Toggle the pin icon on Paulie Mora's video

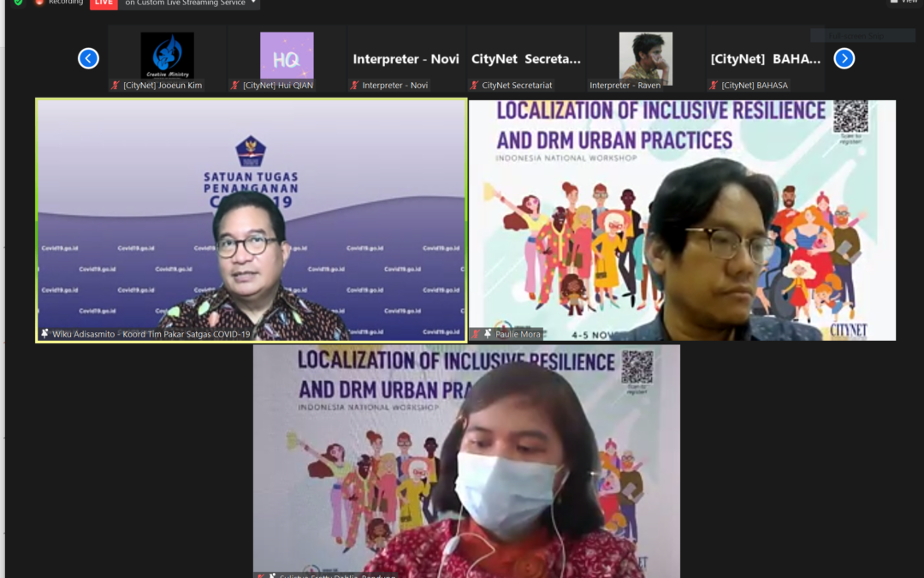(488, 334)
